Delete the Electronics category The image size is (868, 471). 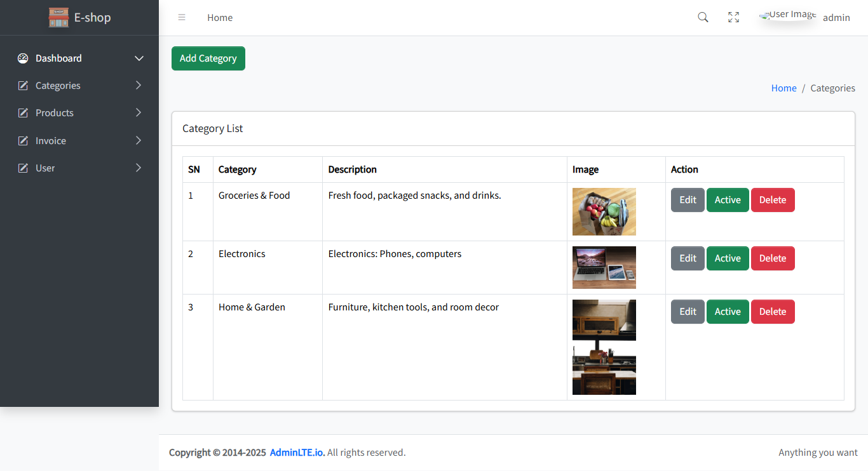773,258
